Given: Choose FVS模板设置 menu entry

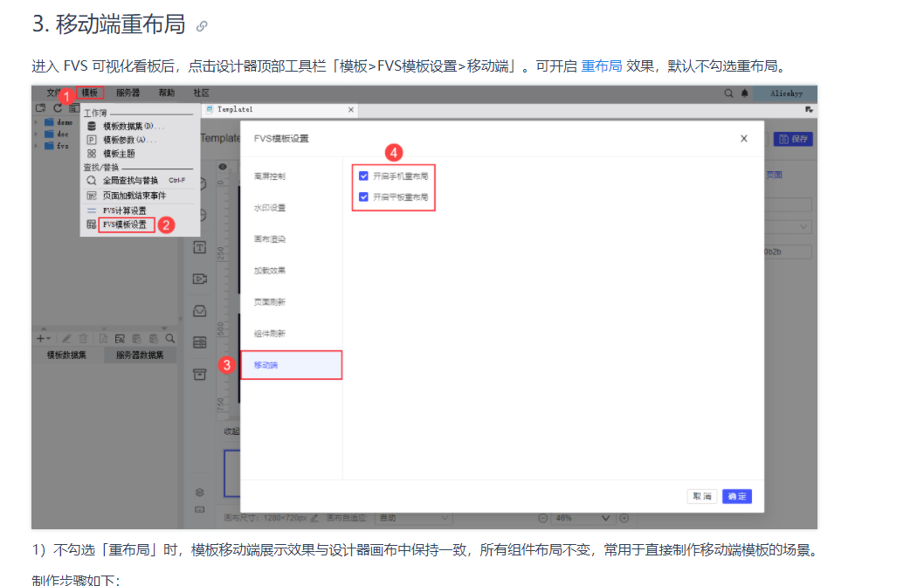Looking at the screenshot, I should [x=126, y=224].
